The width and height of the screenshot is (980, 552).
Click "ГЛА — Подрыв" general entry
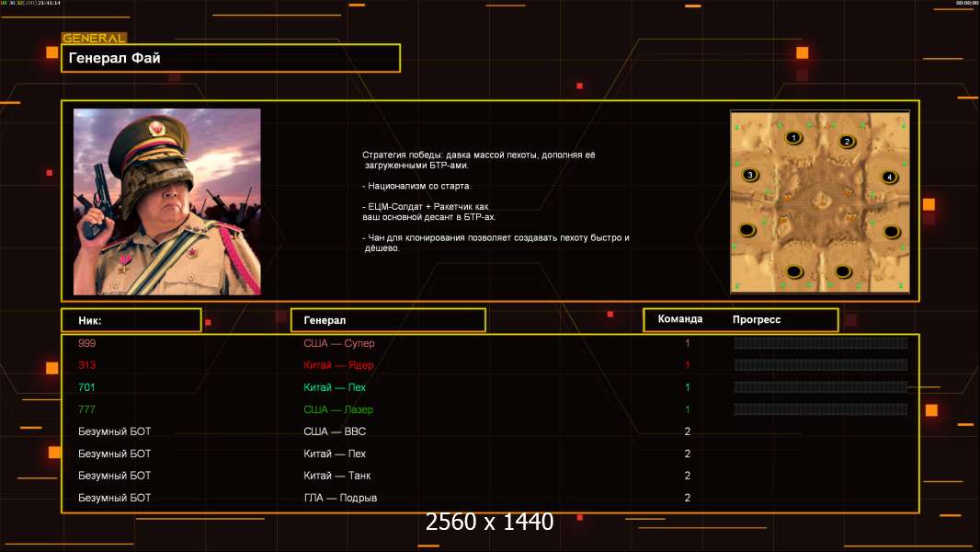[x=340, y=499]
